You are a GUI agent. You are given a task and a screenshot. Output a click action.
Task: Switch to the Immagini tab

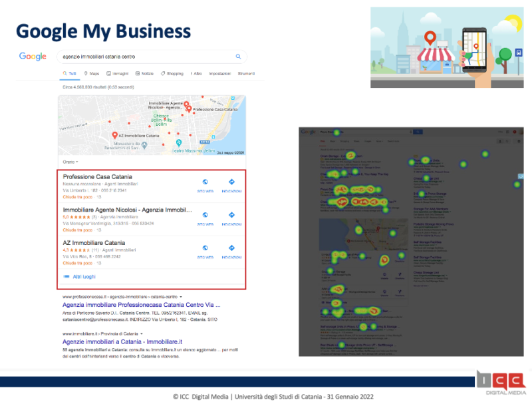[x=118, y=74]
